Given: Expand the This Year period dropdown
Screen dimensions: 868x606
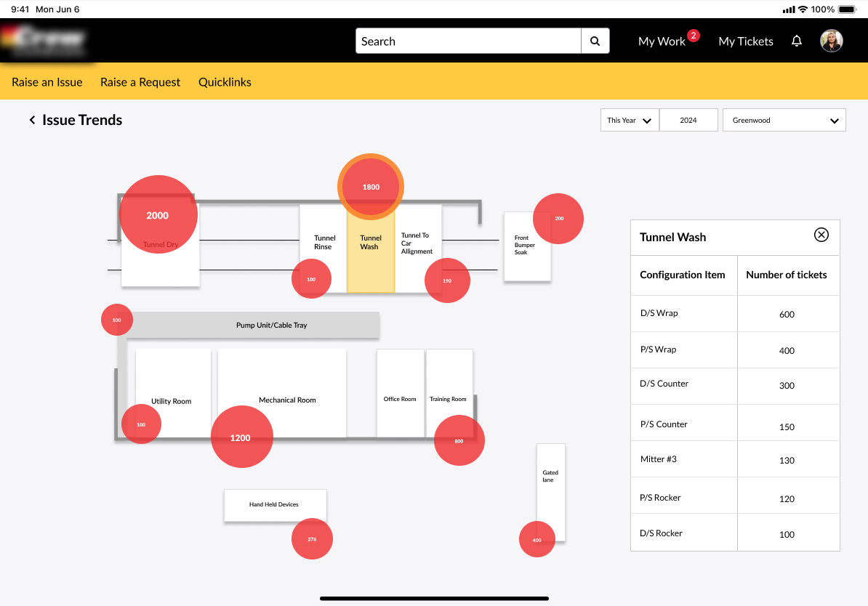Looking at the screenshot, I should (630, 121).
